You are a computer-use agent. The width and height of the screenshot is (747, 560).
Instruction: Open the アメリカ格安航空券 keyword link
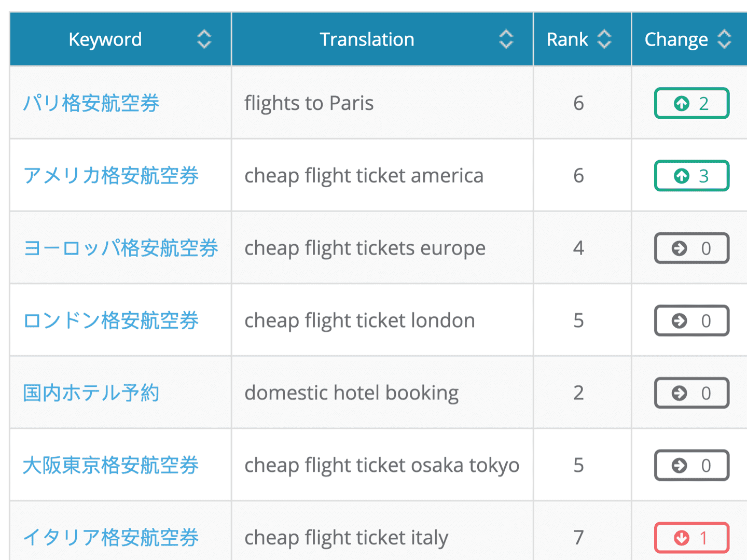[111, 176]
